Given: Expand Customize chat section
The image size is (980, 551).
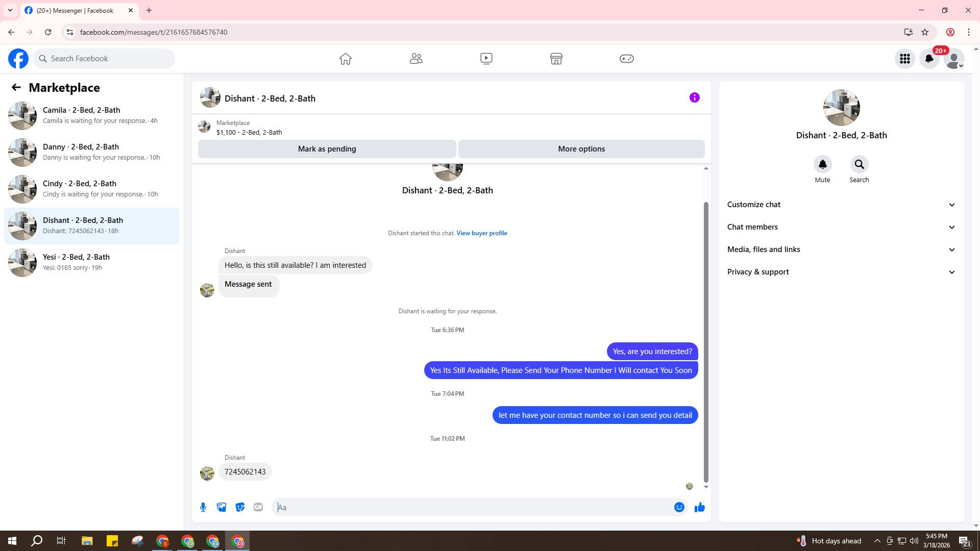Looking at the screenshot, I should point(841,205).
